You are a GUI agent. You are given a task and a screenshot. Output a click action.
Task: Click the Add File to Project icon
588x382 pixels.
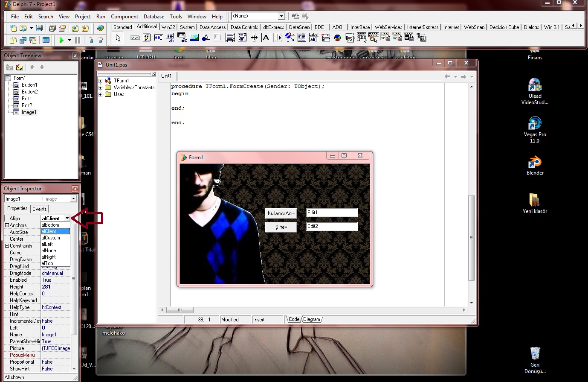click(x=75, y=28)
